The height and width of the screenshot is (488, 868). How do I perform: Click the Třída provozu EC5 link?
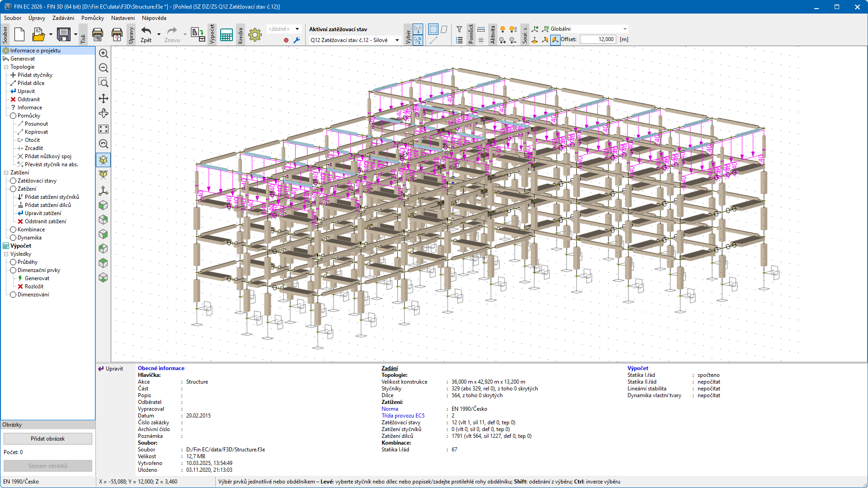tap(403, 416)
